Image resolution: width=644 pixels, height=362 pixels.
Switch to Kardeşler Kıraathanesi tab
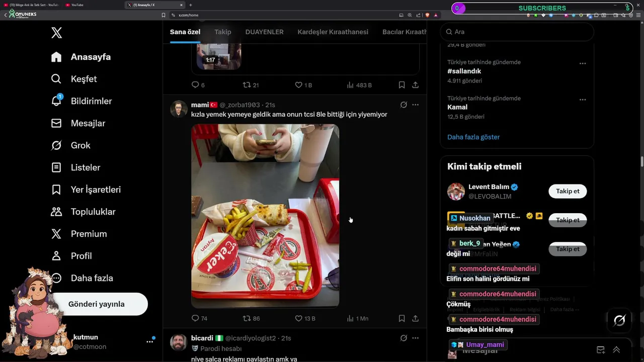[x=333, y=32]
